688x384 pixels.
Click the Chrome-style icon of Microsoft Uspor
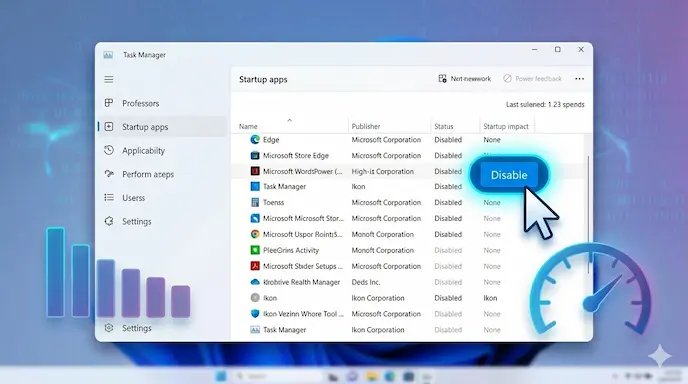click(255, 234)
